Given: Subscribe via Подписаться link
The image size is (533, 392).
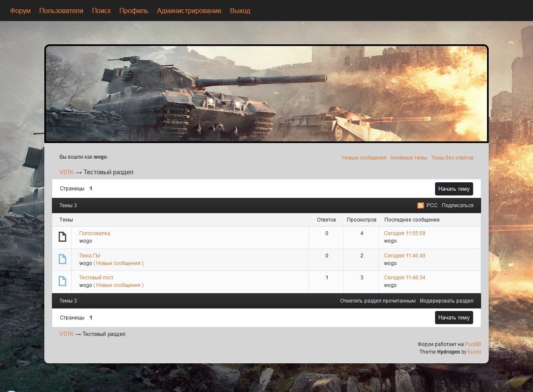Looking at the screenshot, I should (x=457, y=205).
